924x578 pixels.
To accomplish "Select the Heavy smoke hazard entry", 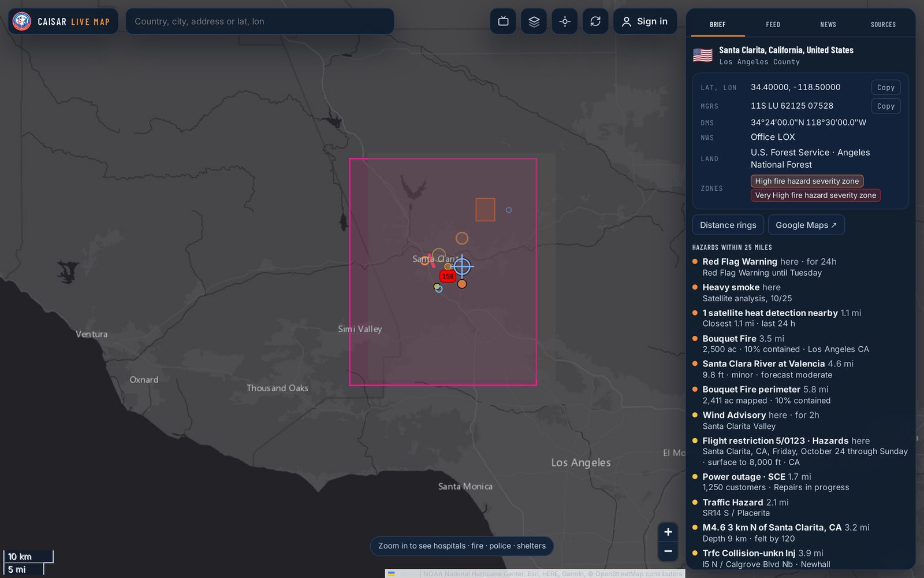I will [801, 292].
